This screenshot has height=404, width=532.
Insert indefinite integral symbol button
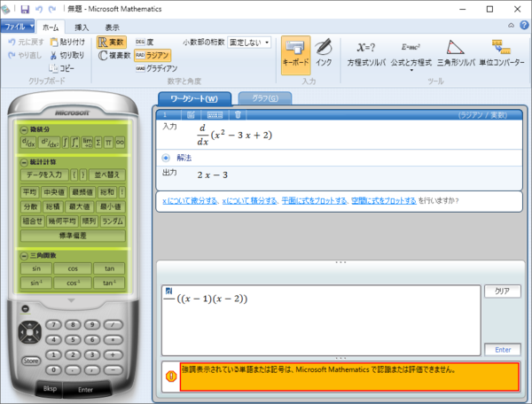pyautogui.click(x=66, y=143)
